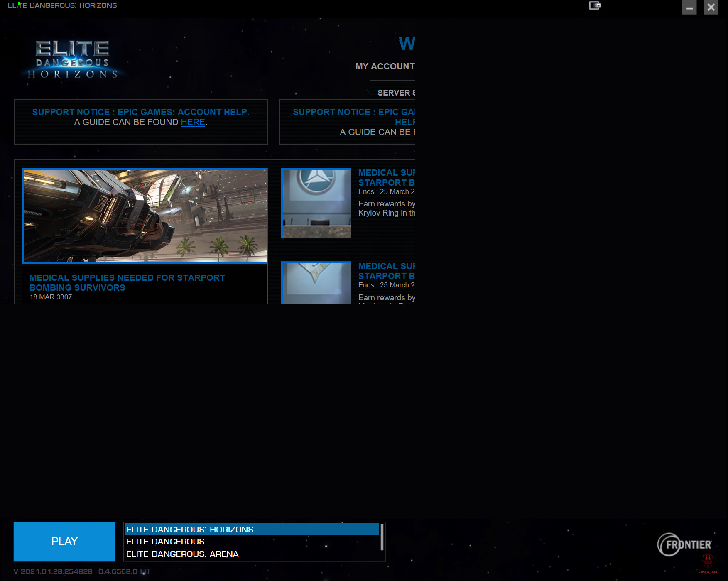
Task: Click the options icon in title bar
Action: coord(595,5)
